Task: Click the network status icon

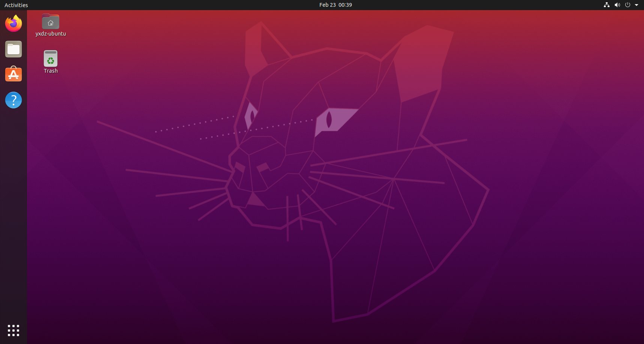Action: click(x=607, y=5)
